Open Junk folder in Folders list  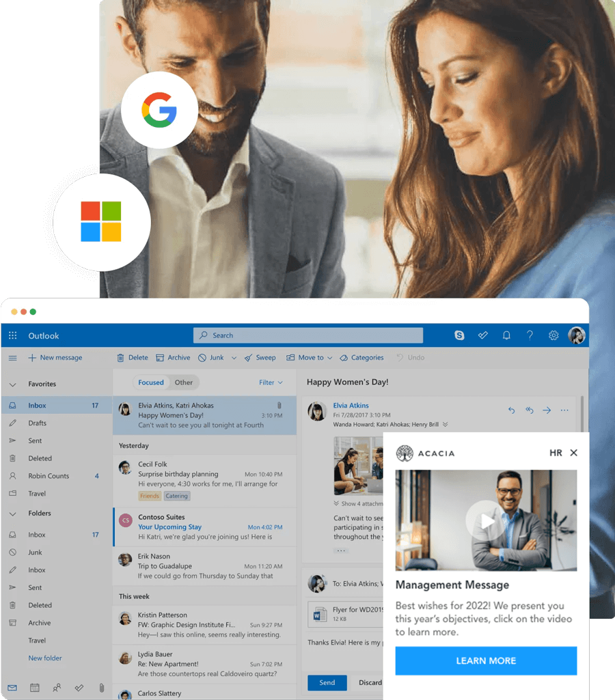coord(57,552)
